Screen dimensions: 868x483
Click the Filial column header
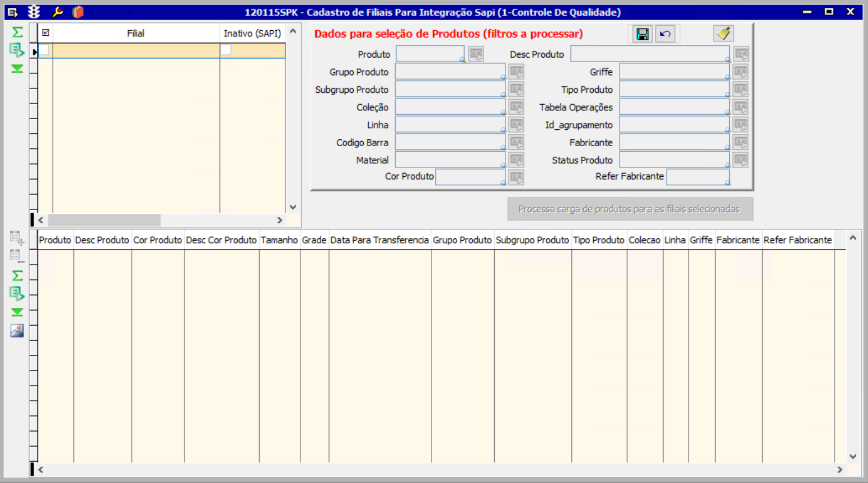click(136, 33)
